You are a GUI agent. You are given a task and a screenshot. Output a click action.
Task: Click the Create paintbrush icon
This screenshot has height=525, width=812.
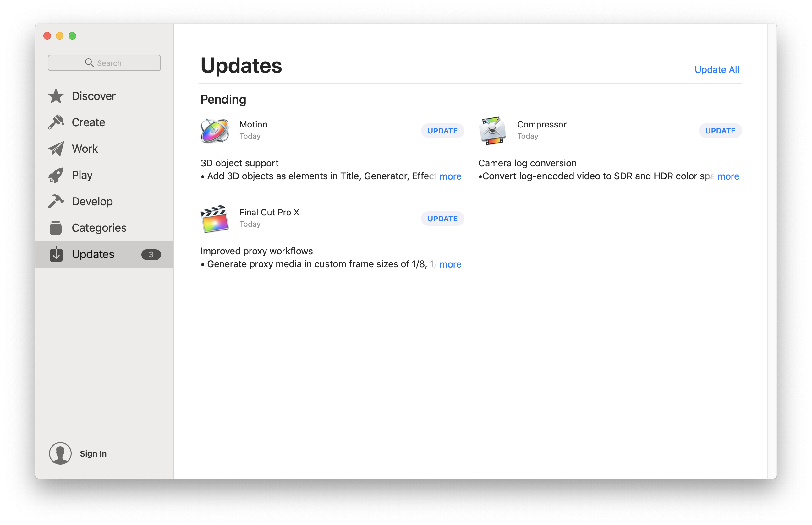[x=56, y=122]
